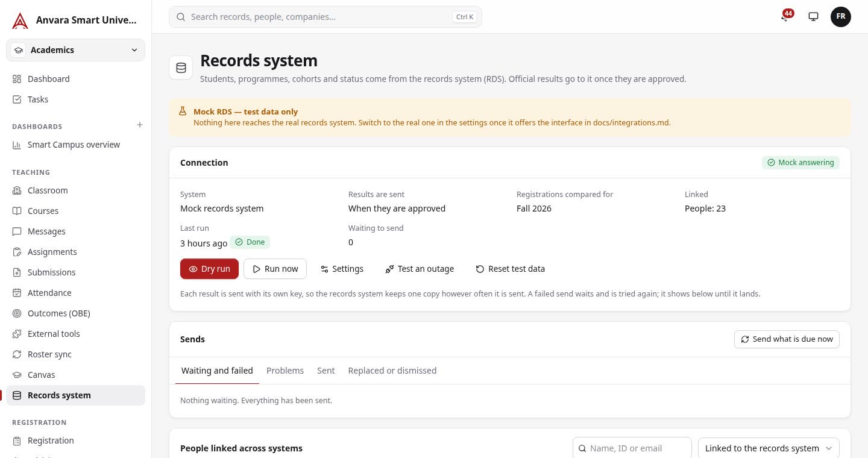
Task: Click the flask icon in Mock RDS banner
Action: [183, 111]
